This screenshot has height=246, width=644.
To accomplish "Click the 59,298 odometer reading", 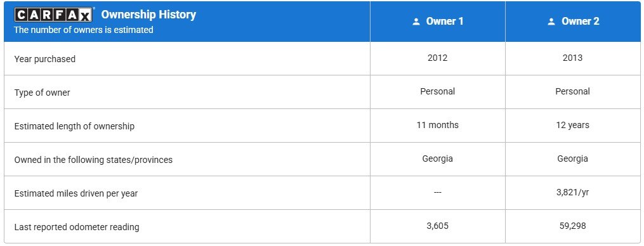I will (x=572, y=226).
